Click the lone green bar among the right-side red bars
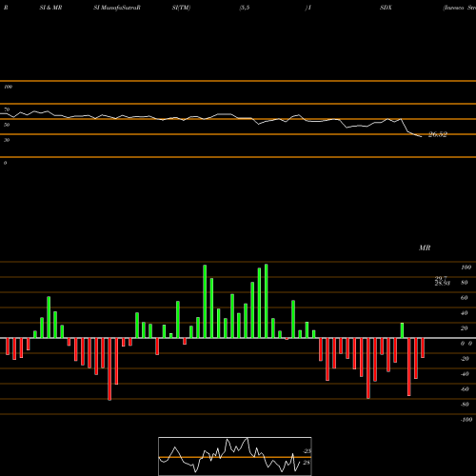 click(402, 330)
